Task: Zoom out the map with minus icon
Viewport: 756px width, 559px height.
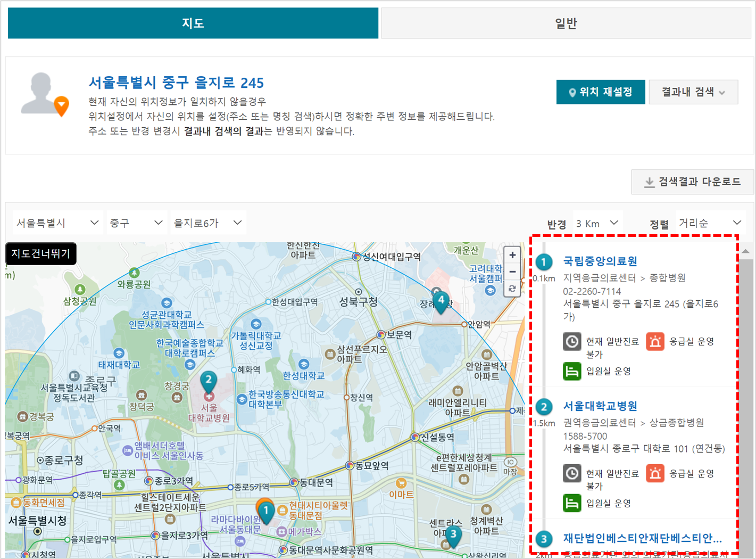Action: pos(512,272)
